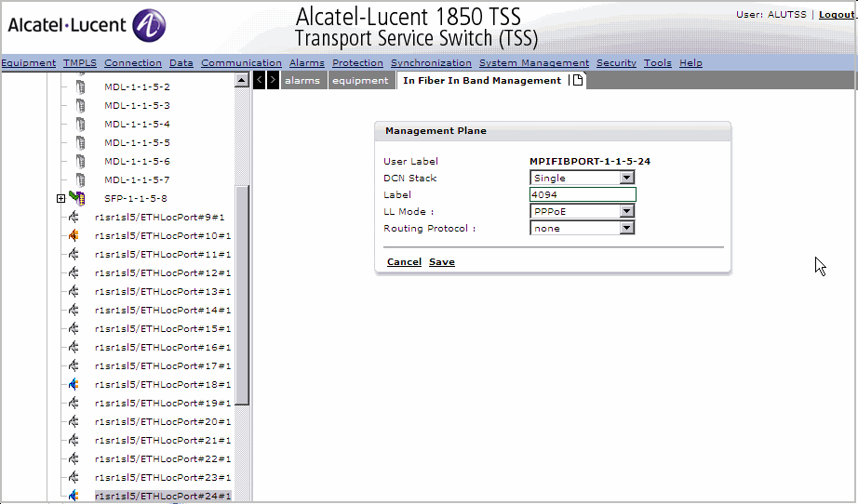The height and width of the screenshot is (504, 858).
Task: Click the port icon for ETHLocPort#11#1
Action: click(x=74, y=254)
